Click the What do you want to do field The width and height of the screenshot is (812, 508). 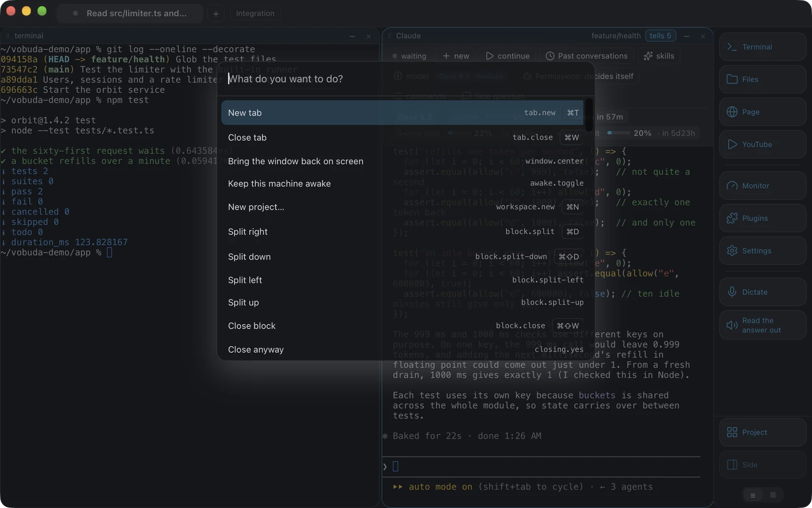click(x=405, y=79)
